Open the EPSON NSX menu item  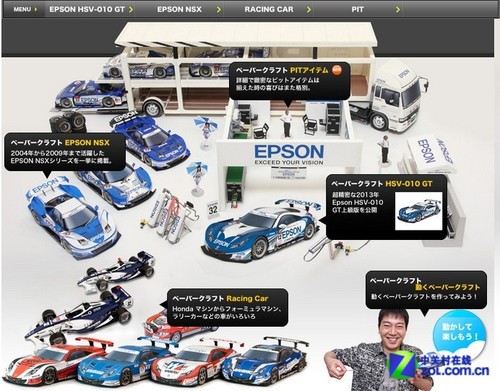coord(179,9)
